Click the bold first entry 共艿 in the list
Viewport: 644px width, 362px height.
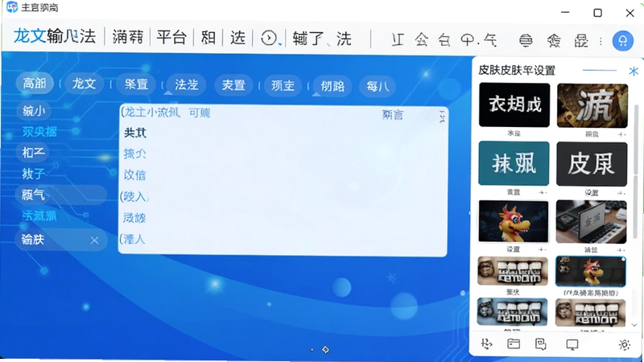click(x=135, y=133)
